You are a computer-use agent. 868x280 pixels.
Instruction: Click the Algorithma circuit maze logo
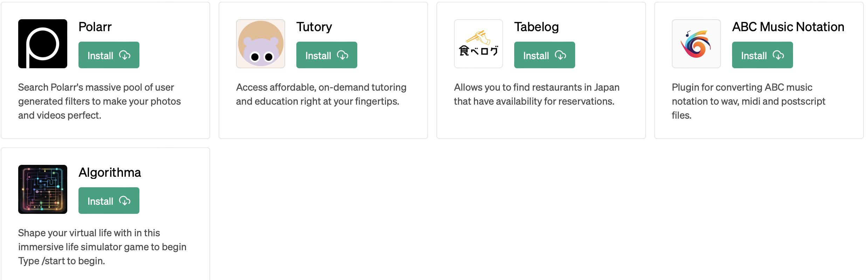point(43,189)
